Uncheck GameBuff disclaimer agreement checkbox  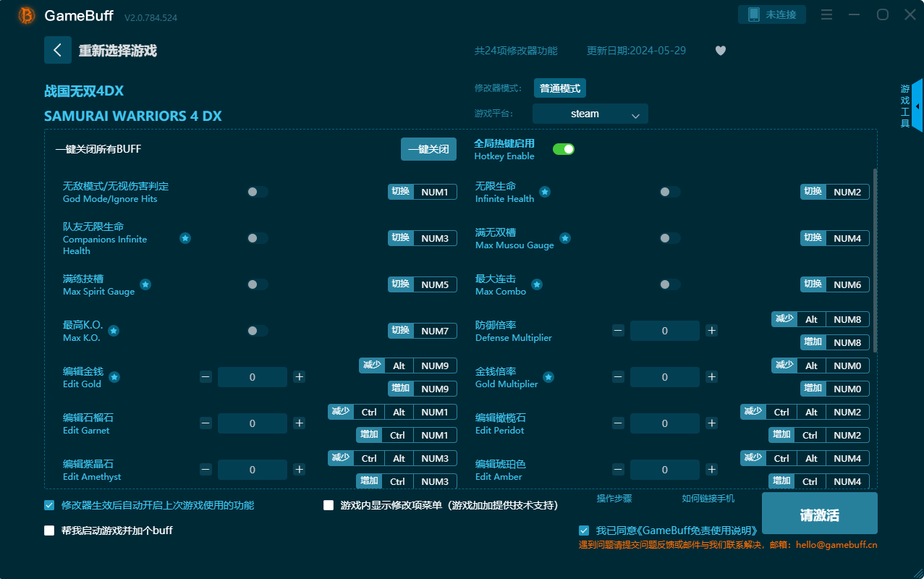click(584, 531)
